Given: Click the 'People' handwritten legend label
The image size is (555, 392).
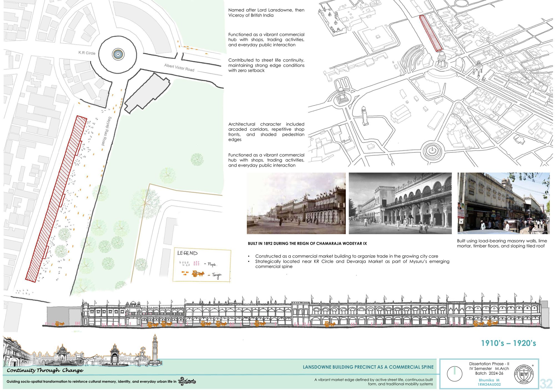Looking at the screenshot, I should click(x=212, y=264).
